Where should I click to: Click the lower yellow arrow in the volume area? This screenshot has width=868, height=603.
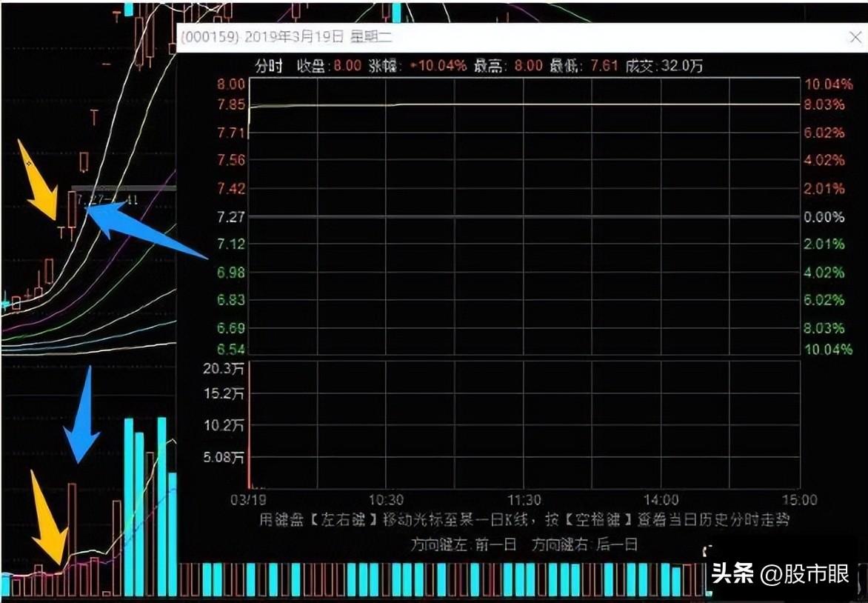point(48,519)
